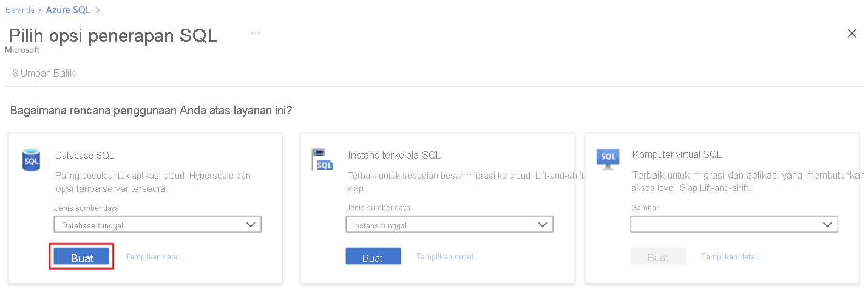Click the Terbaik untuk sebagian besar migrasi description

(466, 182)
